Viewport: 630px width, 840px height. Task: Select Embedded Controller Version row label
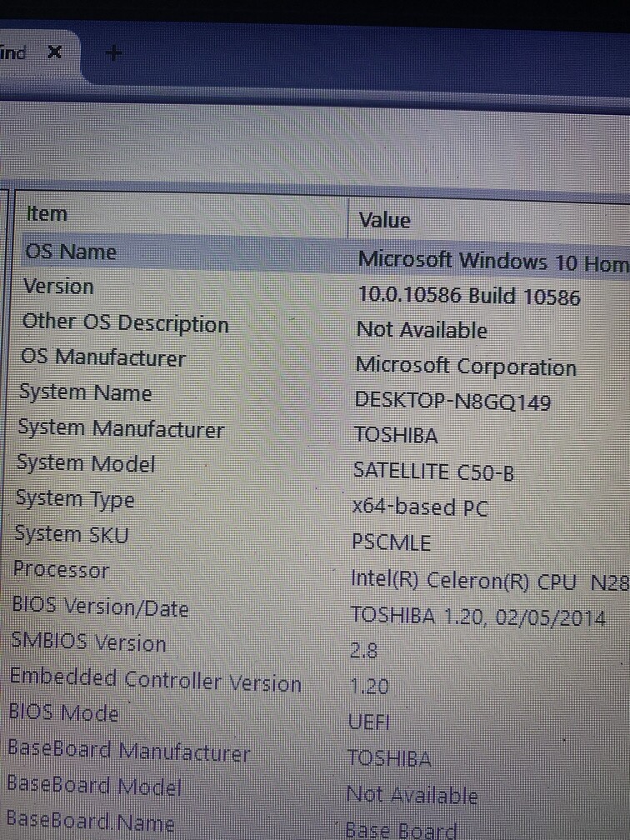pyautogui.click(x=155, y=680)
